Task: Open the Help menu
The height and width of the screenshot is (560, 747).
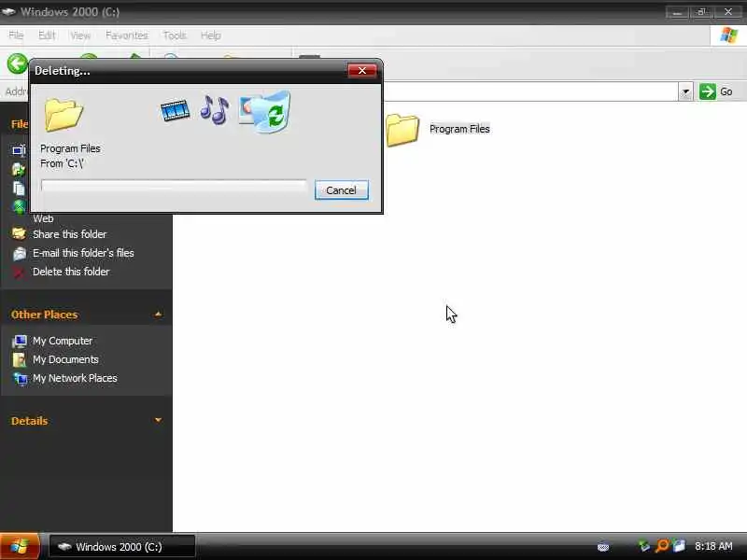Action: pyautogui.click(x=211, y=35)
